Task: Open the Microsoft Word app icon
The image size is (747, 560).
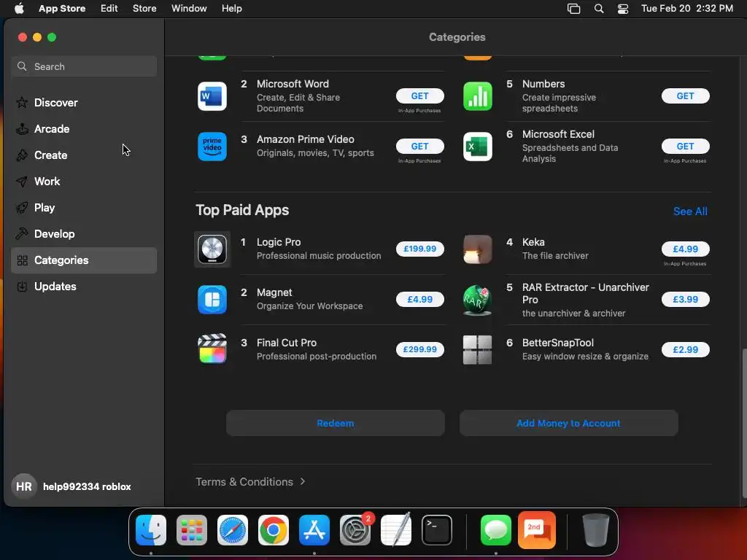Action: [x=212, y=96]
